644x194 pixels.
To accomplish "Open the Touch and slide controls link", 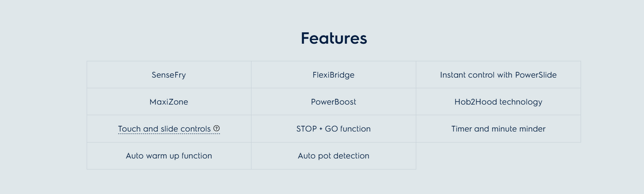I will pos(164,129).
